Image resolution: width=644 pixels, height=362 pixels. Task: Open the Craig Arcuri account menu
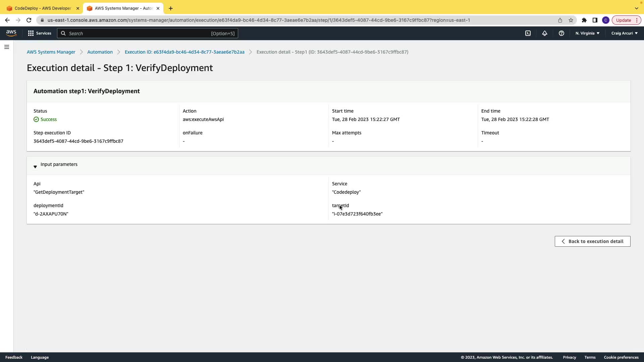[624, 33]
